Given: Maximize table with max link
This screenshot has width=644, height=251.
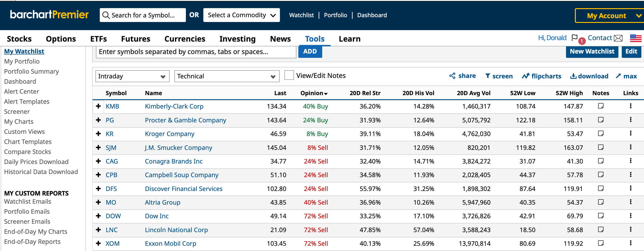Looking at the screenshot, I should tap(626, 76).
